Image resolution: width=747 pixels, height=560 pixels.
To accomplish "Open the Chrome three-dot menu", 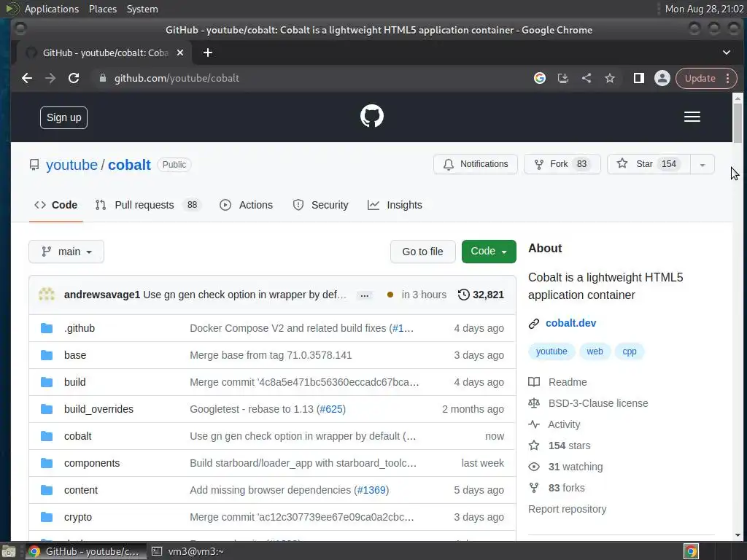I will pos(727,78).
